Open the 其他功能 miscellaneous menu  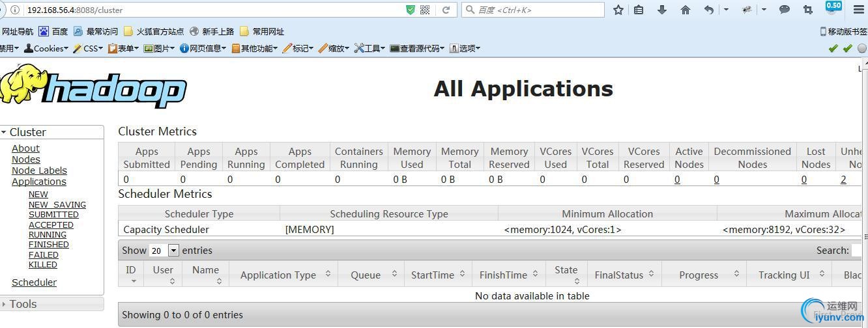(255, 48)
